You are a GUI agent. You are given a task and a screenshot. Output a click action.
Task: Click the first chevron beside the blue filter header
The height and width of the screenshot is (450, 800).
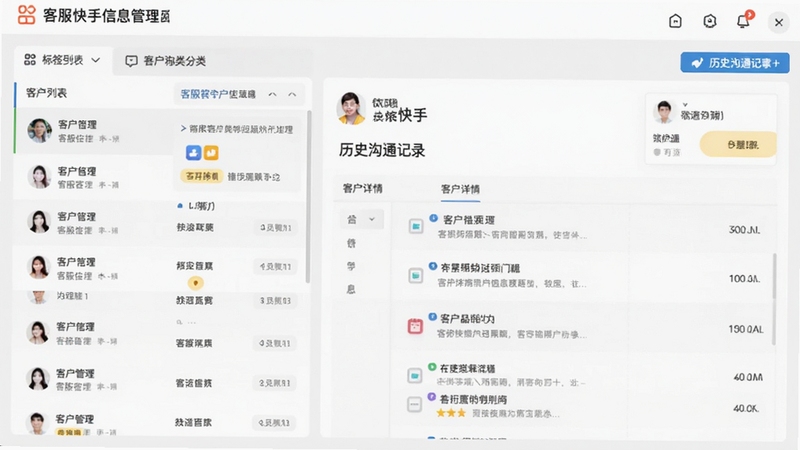(x=272, y=94)
